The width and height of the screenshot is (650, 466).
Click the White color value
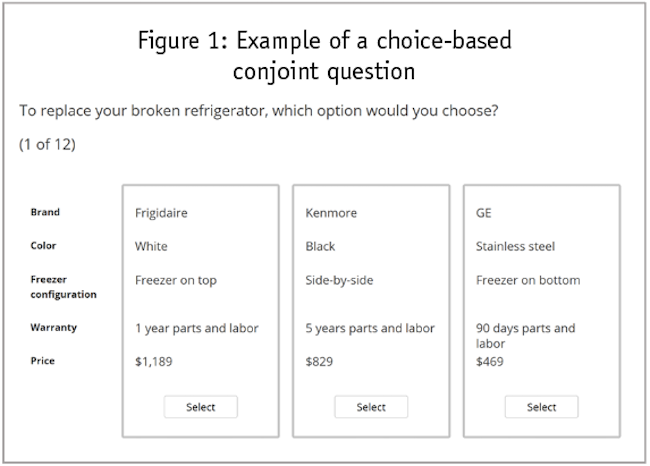[x=151, y=246]
